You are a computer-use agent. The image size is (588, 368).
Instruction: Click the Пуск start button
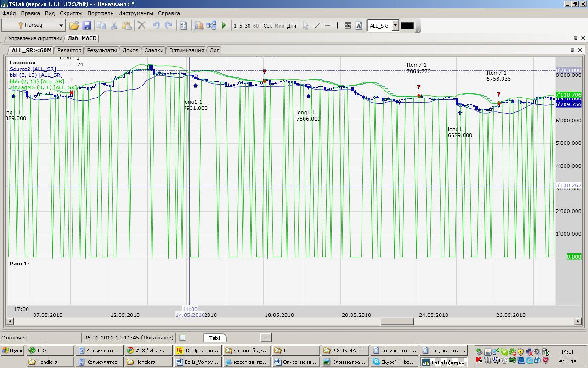pyautogui.click(x=12, y=351)
